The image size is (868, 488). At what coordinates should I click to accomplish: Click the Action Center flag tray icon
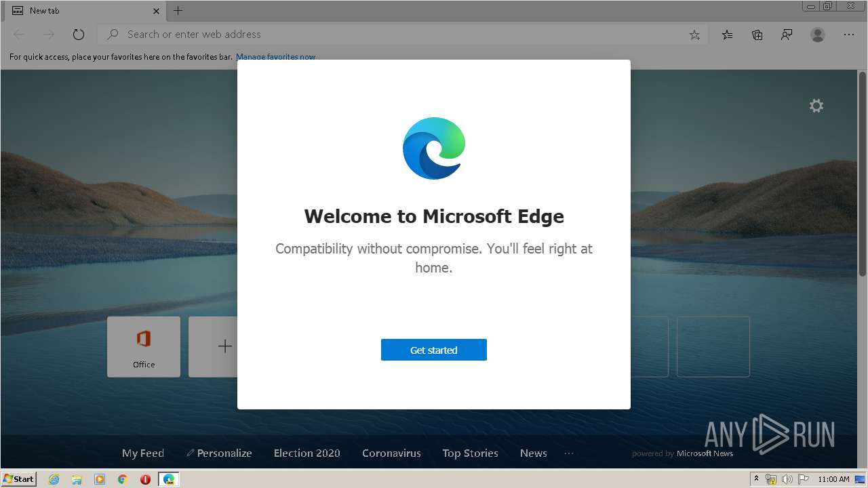click(x=804, y=479)
